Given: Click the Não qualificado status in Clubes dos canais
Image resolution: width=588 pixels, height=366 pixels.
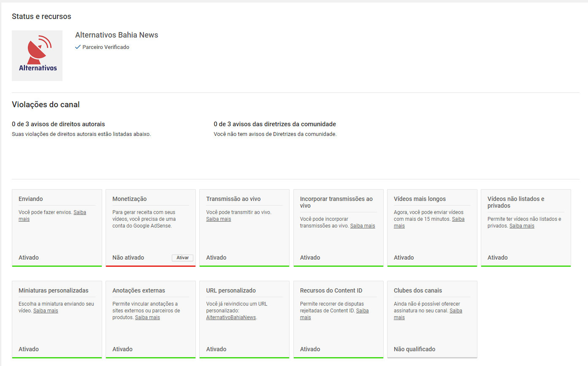Looking at the screenshot, I should (415, 349).
